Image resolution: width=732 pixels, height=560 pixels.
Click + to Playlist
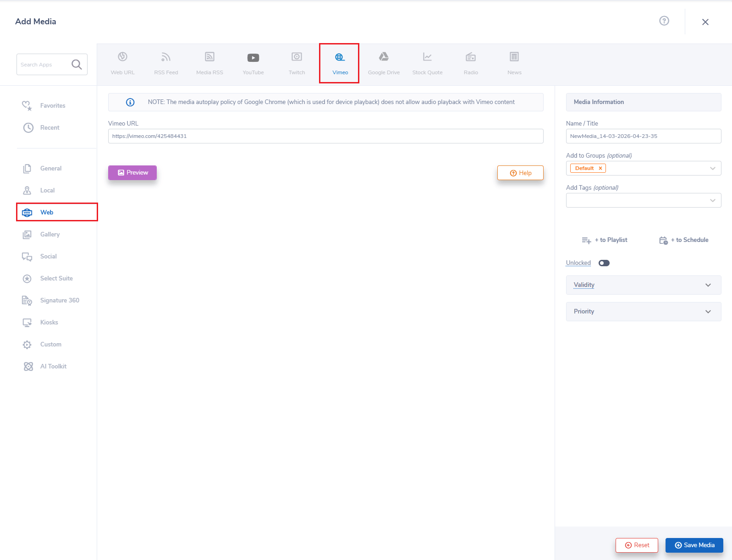click(605, 240)
